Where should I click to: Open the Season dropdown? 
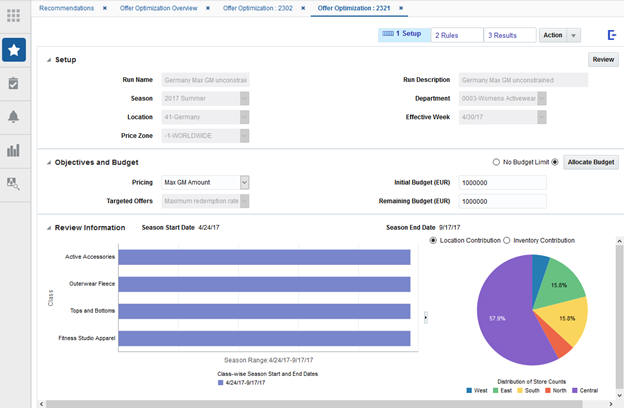(x=244, y=98)
